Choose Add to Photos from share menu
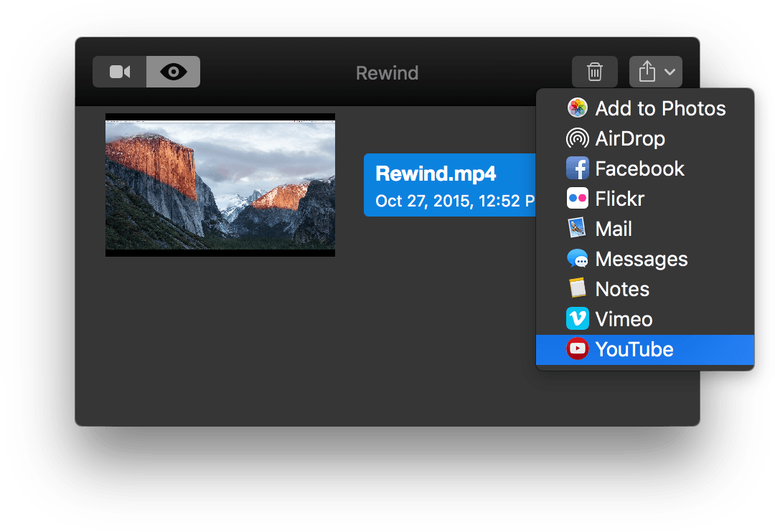 pyautogui.click(x=645, y=108)
